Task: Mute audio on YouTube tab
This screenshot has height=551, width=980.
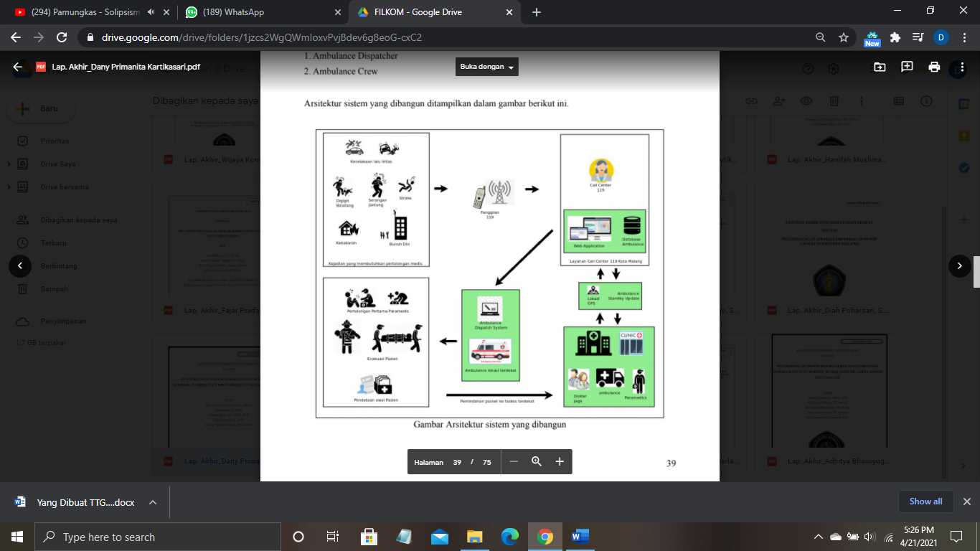Action: click(151, 12)
